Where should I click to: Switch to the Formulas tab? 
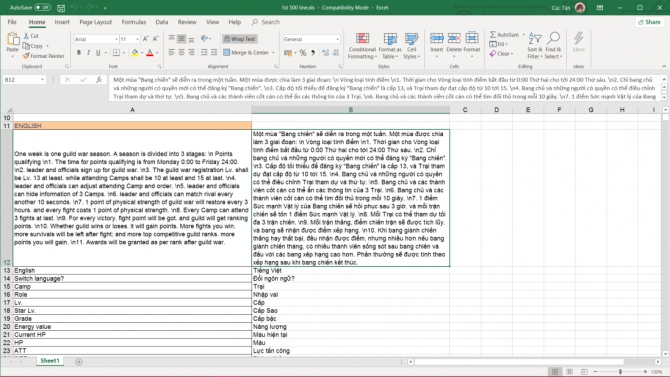coord(134,22)
